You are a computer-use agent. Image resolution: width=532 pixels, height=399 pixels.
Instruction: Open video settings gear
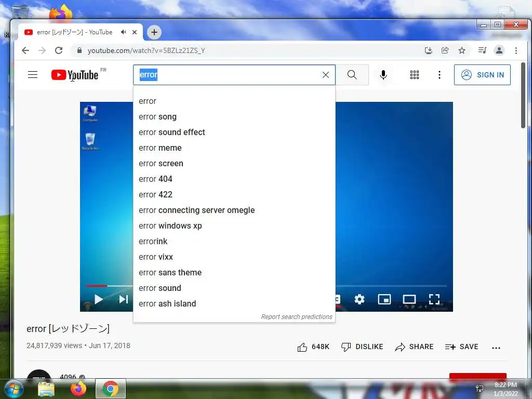[x=360, y=299]
